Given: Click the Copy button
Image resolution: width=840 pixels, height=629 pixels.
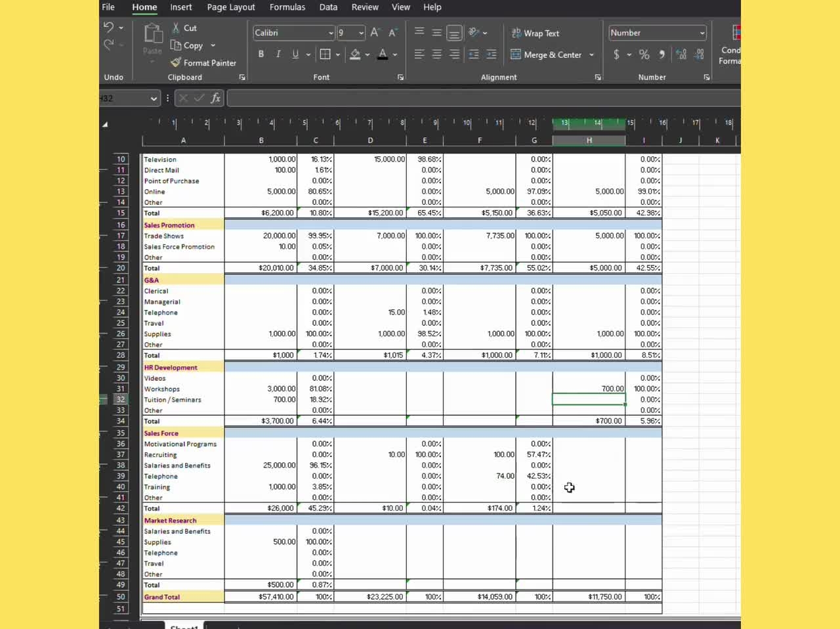Looking at the screenshot, I should click(187, 45).
